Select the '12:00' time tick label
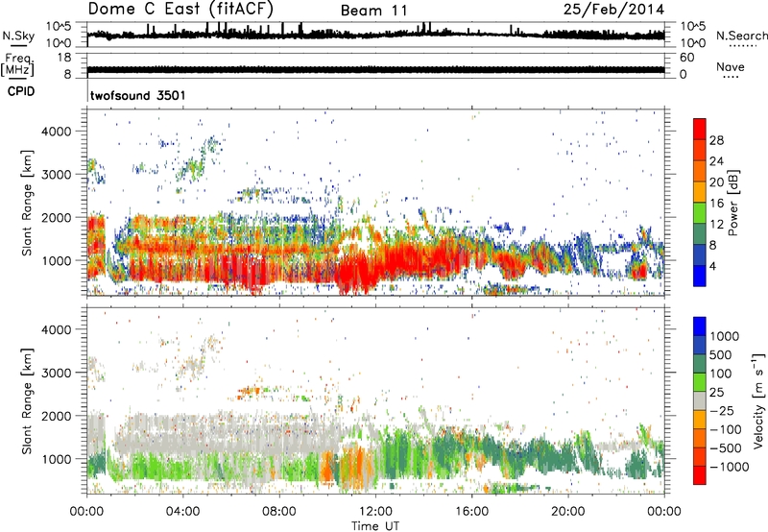 pos(375,511)
